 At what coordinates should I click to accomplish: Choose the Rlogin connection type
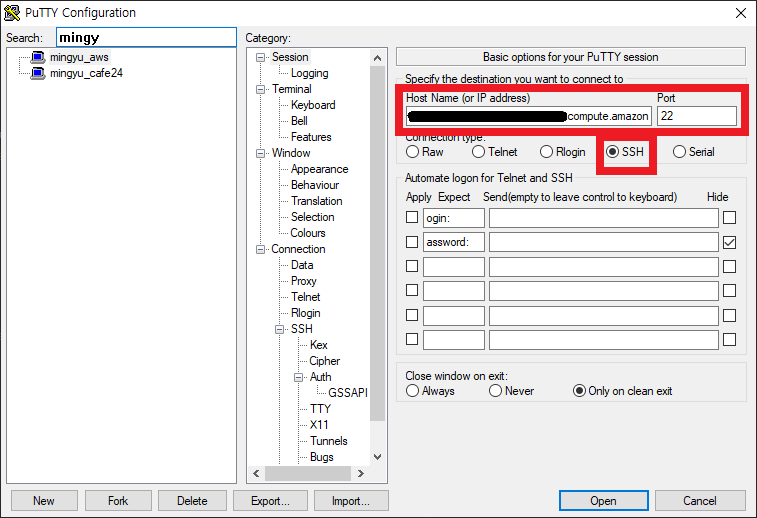point(546,152)
